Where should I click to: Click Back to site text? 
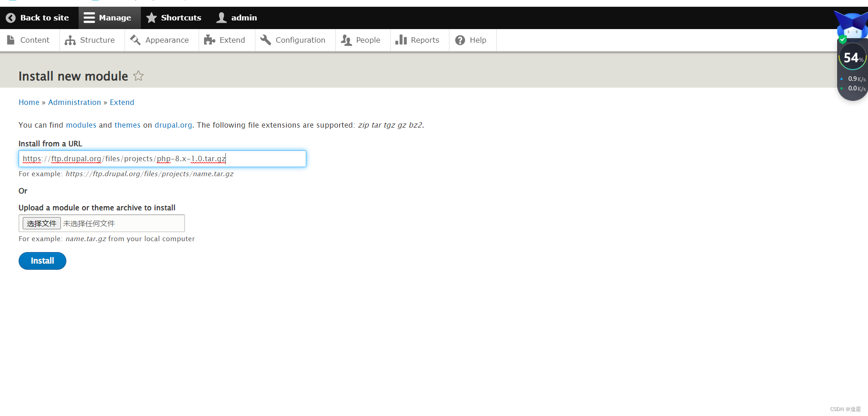45,18
